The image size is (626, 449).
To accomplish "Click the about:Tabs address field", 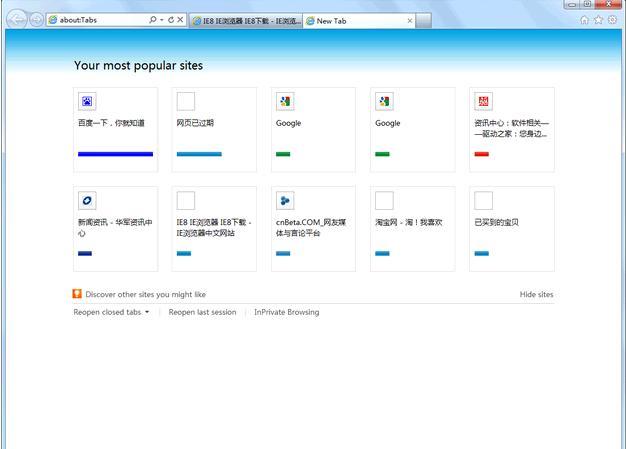I will coord(100,20).
